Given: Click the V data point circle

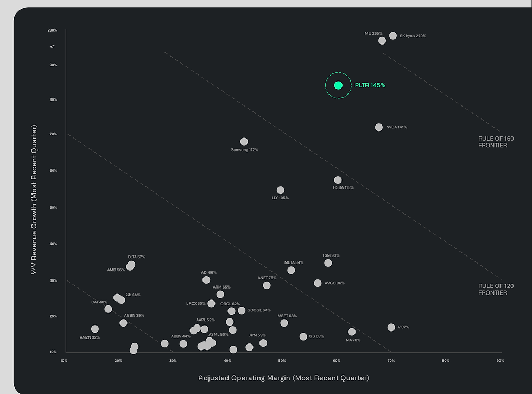Looking at the screenshot, I should [391, 327].
